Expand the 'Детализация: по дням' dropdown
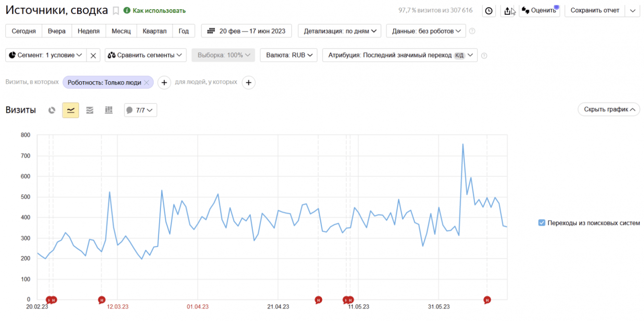 (339, 31)
